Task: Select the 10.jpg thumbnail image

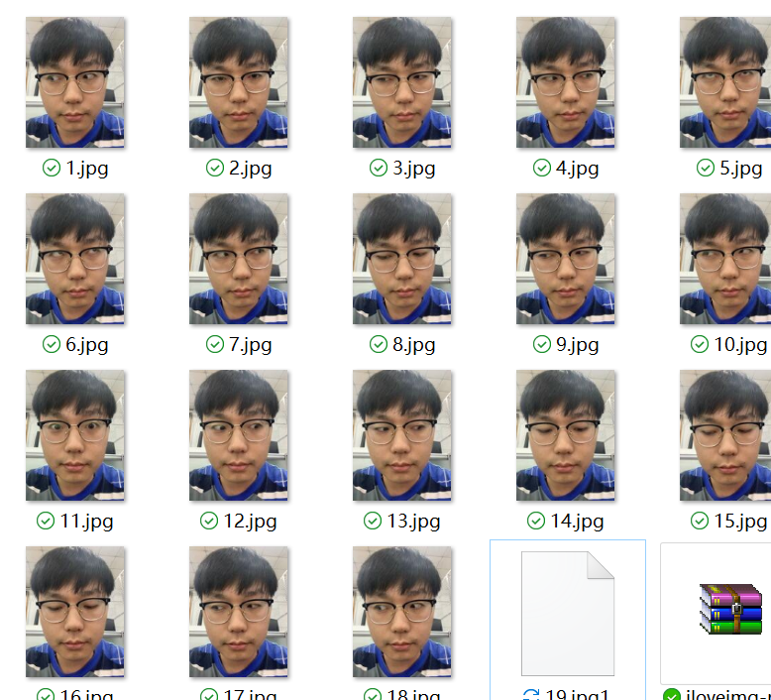Action: click(725, 259)
